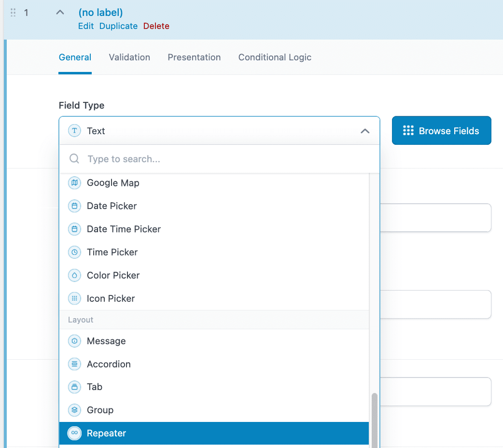Click the Date Picker calendar icon

coord(74,206)
